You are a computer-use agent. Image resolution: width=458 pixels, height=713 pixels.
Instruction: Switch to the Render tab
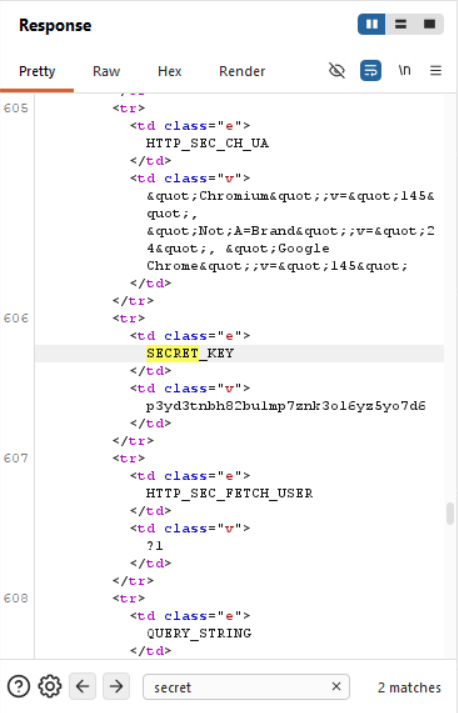pyautogui.click(x=242, y=71)
